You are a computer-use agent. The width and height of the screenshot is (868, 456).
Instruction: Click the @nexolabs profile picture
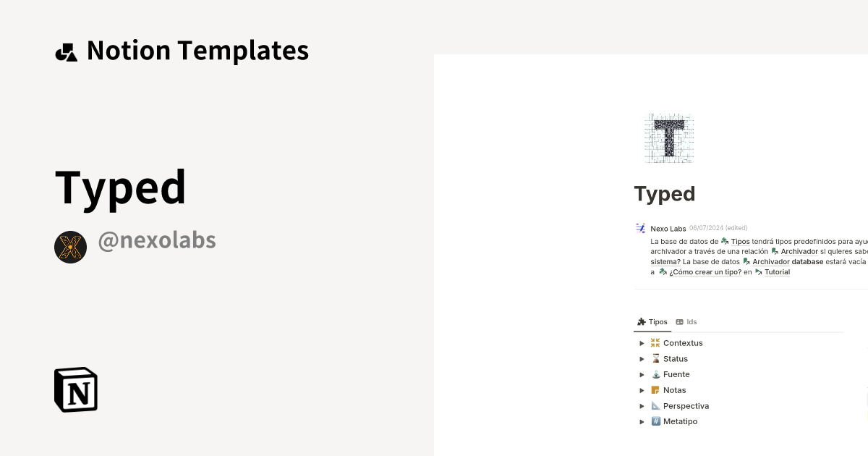70,247
